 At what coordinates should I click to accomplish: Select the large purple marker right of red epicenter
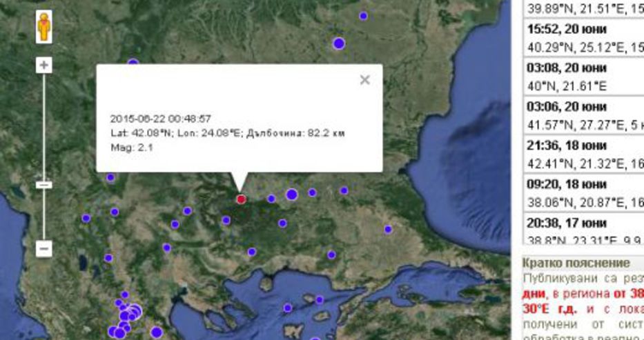point(291,194)
